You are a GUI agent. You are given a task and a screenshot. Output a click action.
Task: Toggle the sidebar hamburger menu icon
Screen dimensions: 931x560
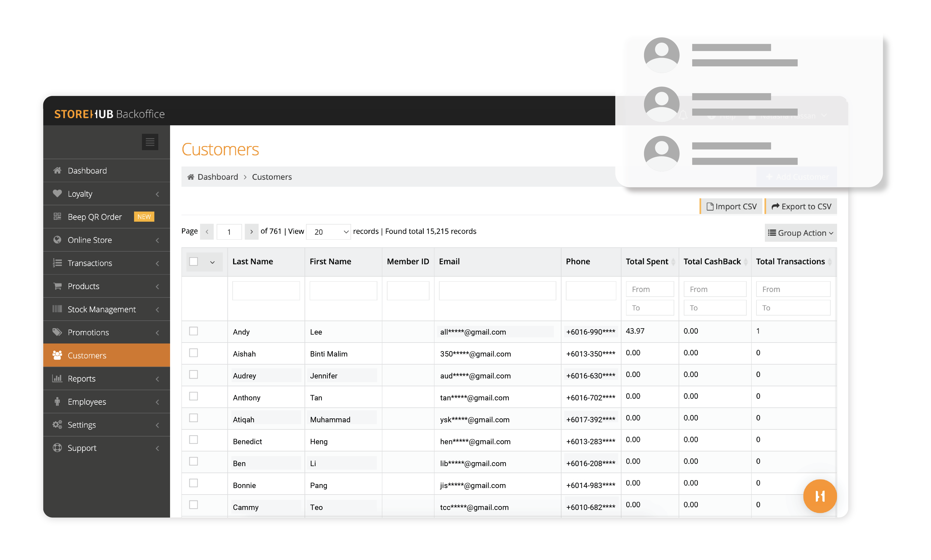(150, 142)
